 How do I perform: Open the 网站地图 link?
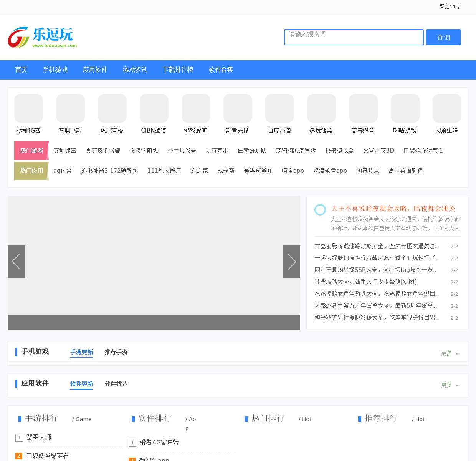pos(450,7)
